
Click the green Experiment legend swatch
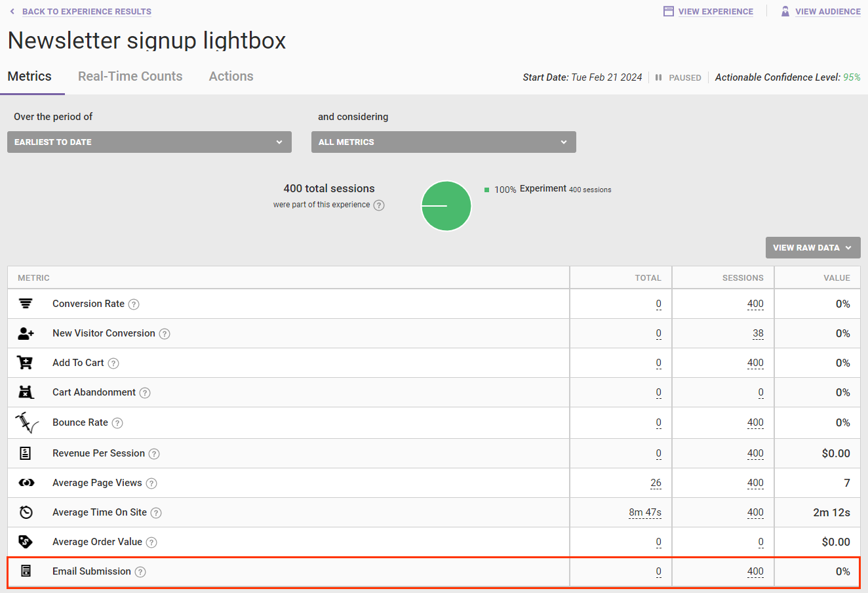pos(486,190)
